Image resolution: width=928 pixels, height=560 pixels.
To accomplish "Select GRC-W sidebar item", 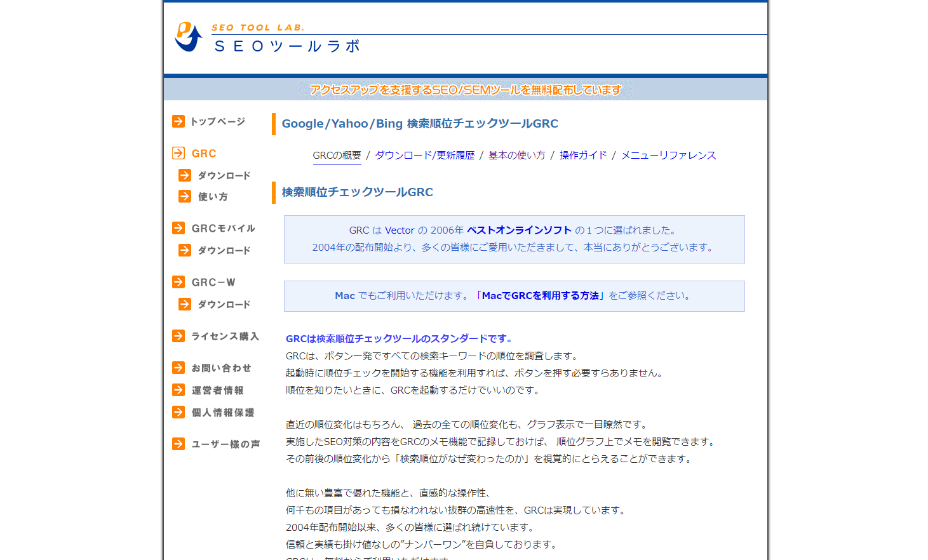I will pos(213,283).
